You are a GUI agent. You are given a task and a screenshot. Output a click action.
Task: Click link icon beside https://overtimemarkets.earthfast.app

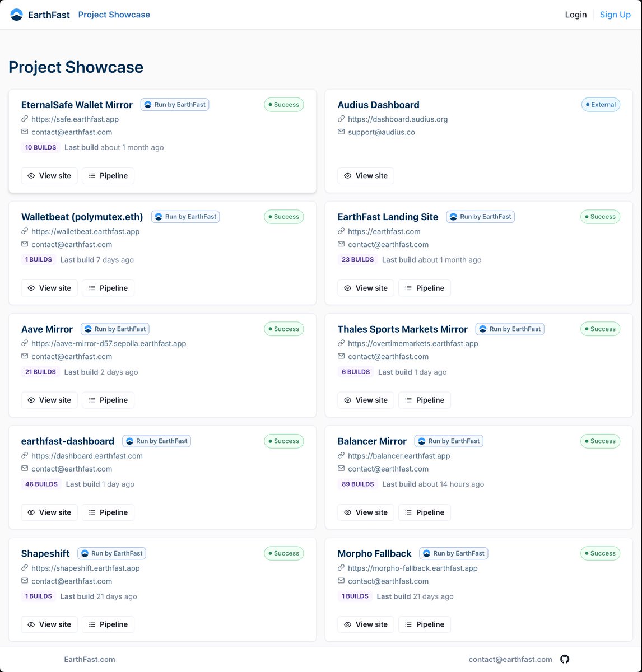tap(341, 343)
